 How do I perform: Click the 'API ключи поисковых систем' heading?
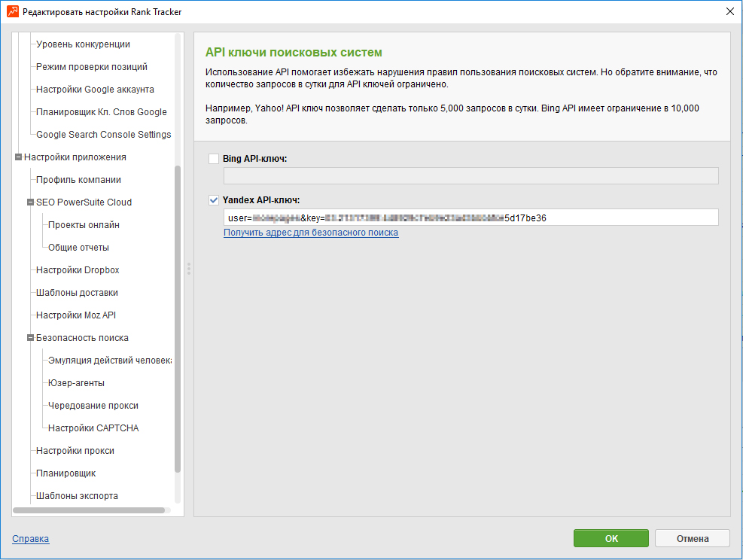pyautogui.click(x=294, y=53)
